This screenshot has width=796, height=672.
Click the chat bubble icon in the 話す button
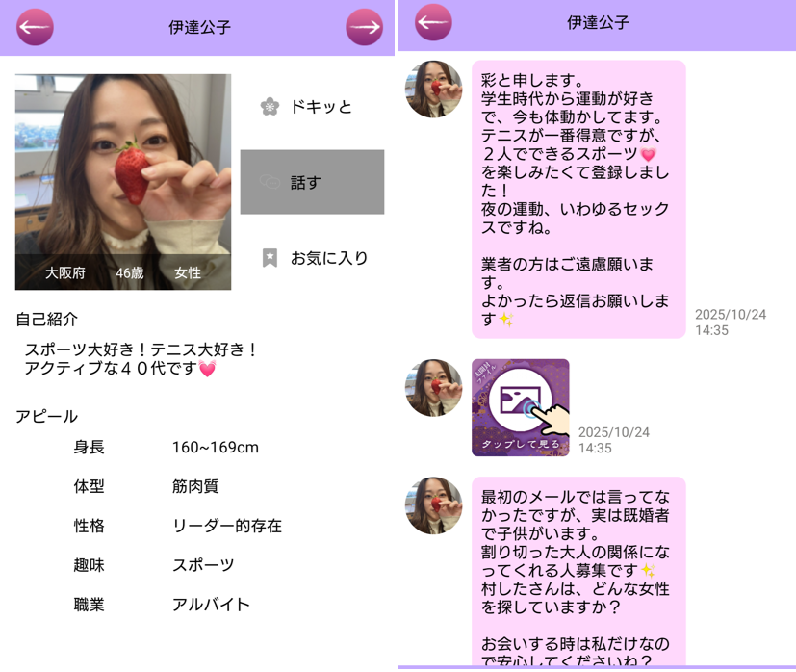(x=270, y=182)
